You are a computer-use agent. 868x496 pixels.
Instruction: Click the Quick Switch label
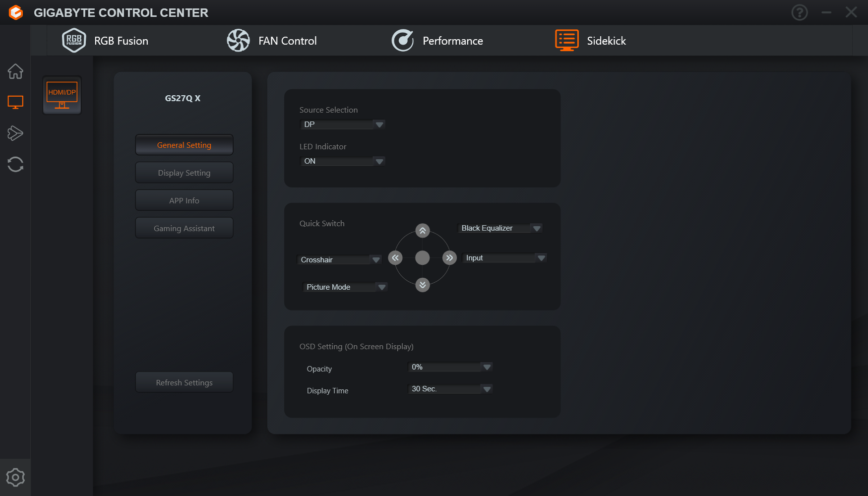[x=322, y=224]
